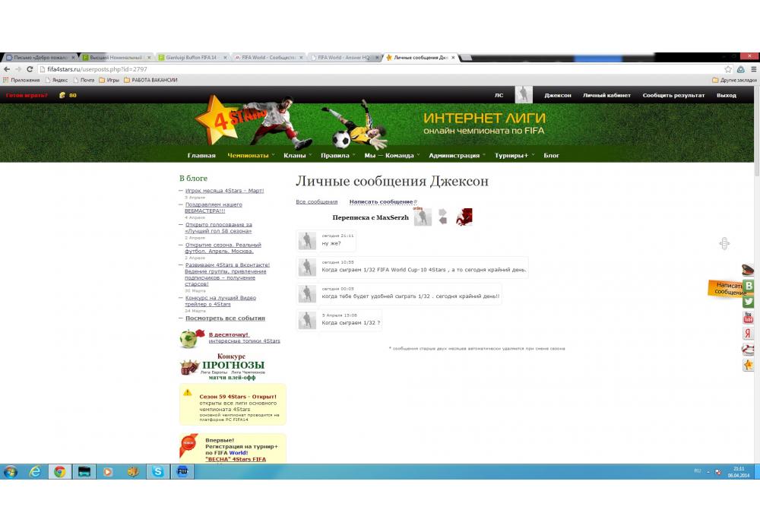
Task: Click orange Написать сообщение side button
Action: (x=726, y=288)
